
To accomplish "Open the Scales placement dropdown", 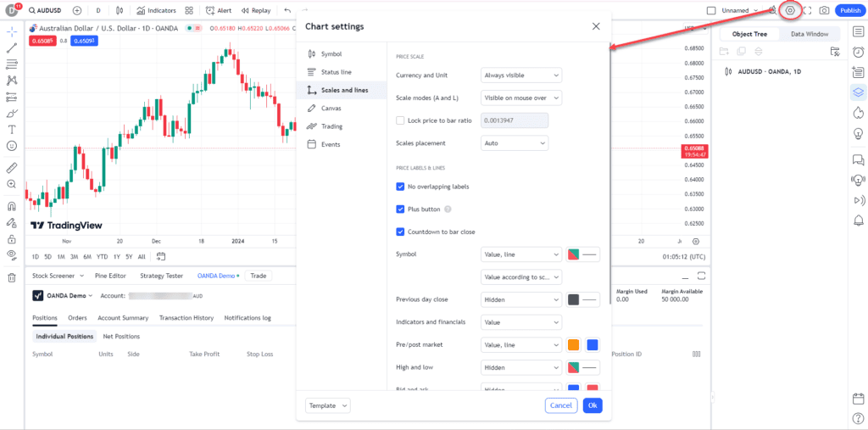I will pyautogui.click(x=515, y=143).
